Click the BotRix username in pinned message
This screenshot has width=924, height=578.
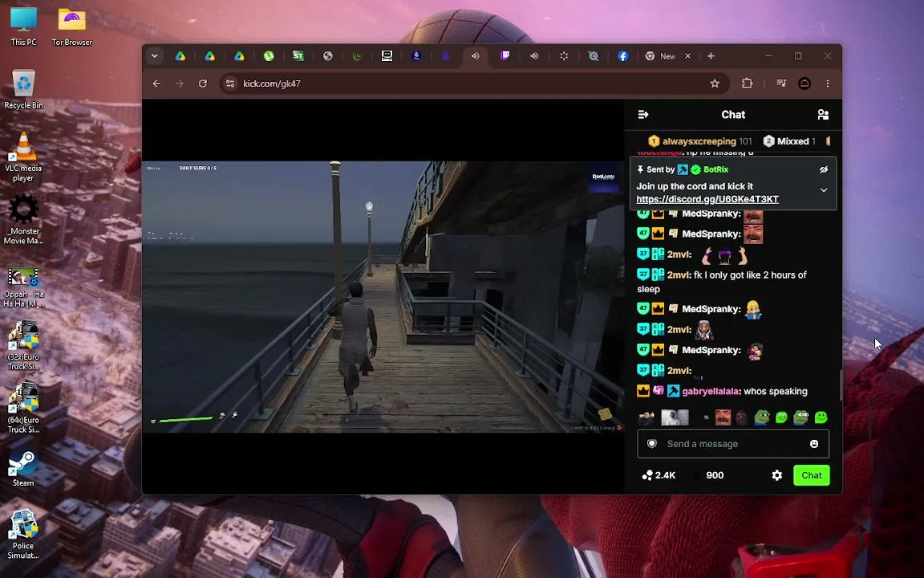(715, 169)
